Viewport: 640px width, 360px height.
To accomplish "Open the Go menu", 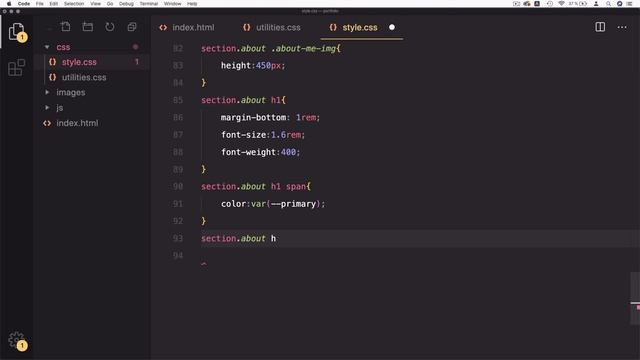I will 110,4.
